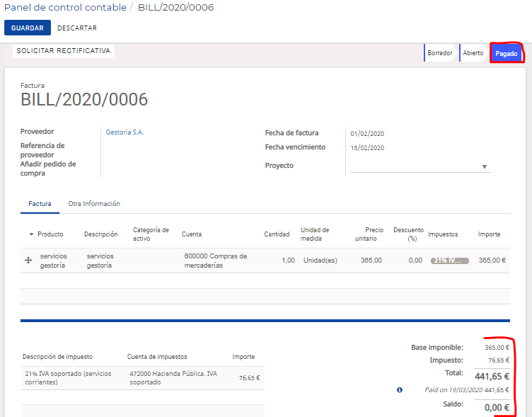The height and width of the screenshot is (417, 532).
Task: Switch to Otra Información tab
Action: (94, 204)
